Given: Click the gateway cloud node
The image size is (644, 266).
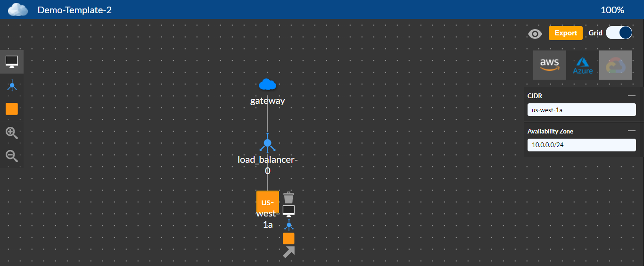Looking at the screenshot, I should (x=267, y=84).
